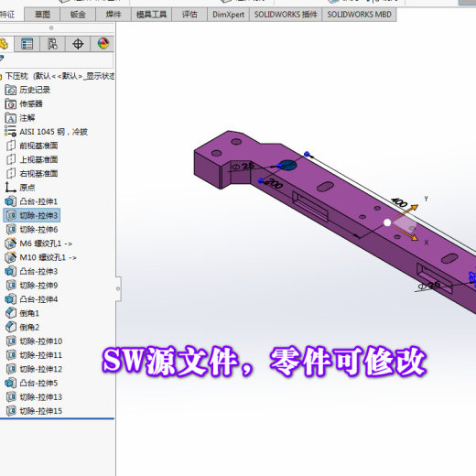This screenshot has width=476, height=476.
Task: Click the 切除-拉伸9 cut icon
Action: click(x=11, y=286)
